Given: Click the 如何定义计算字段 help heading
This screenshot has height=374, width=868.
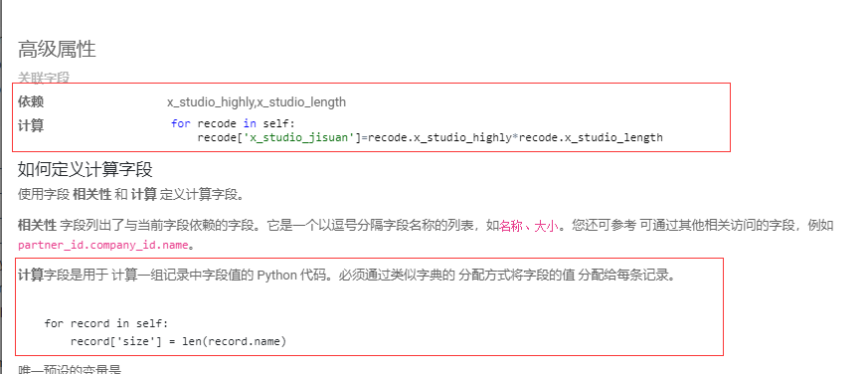Looking at the screenshot, I should point(85,169).
